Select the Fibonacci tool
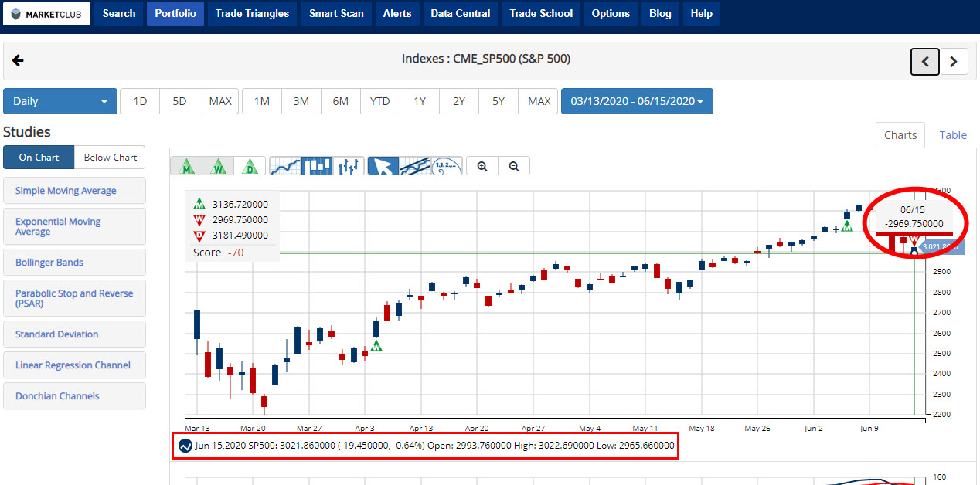The image size is (980, 485). click(447, 166)
